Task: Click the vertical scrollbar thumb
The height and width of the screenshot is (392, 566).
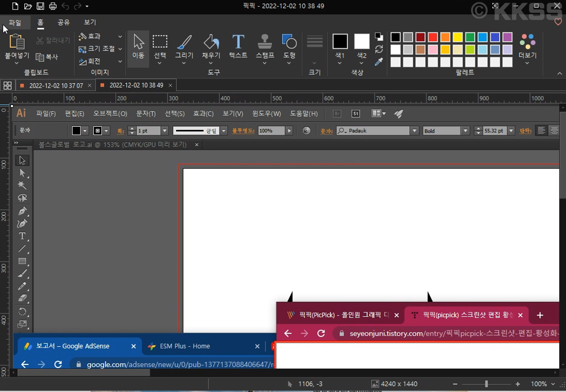Action: (x=563, y=155)
